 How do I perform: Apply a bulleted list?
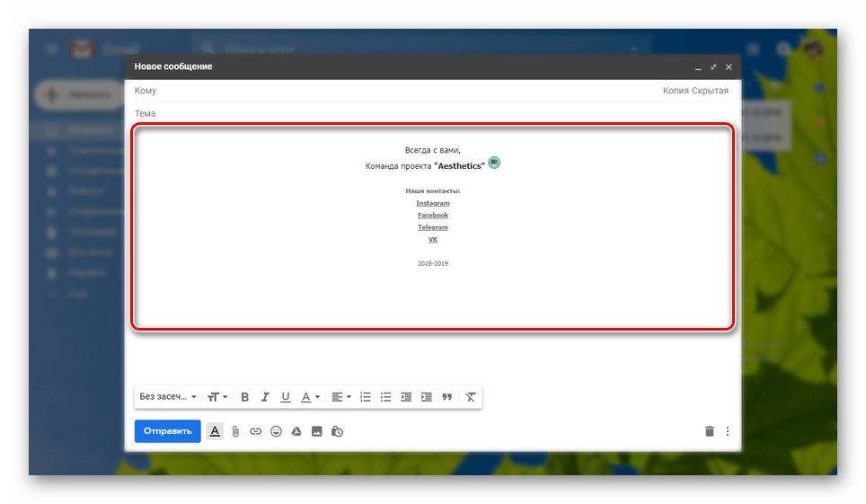point(385,397)
